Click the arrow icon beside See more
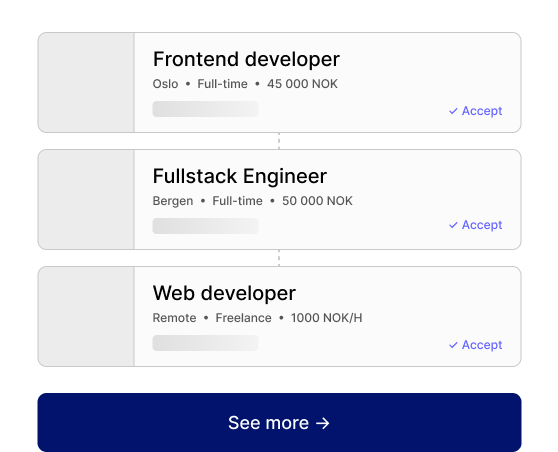 (323, 423)
